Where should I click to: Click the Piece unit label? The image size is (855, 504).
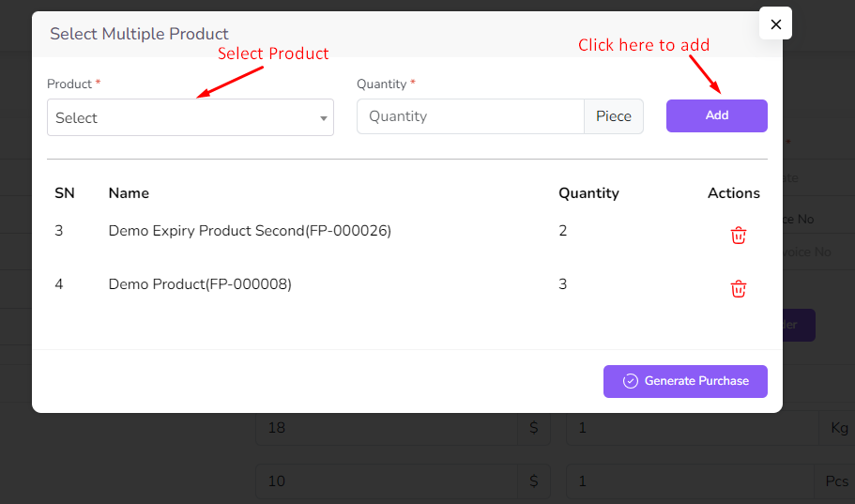[614, 116]
